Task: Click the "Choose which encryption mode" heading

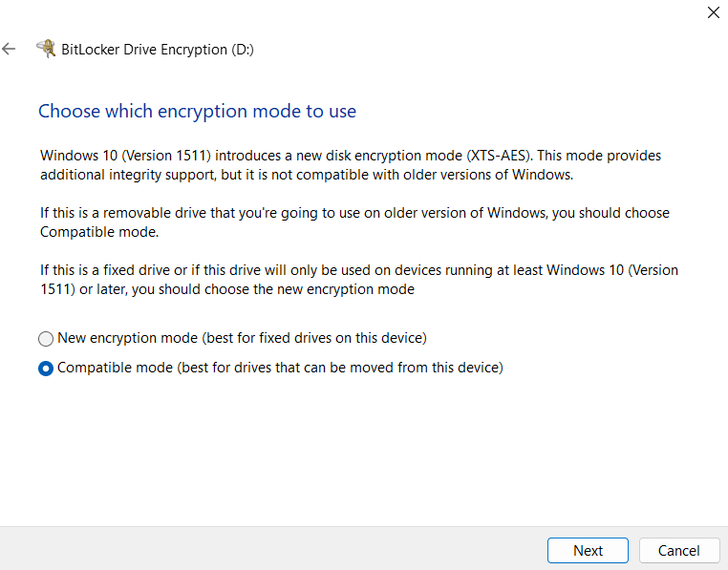Action: pyautogui.click(x=197, y=112)
